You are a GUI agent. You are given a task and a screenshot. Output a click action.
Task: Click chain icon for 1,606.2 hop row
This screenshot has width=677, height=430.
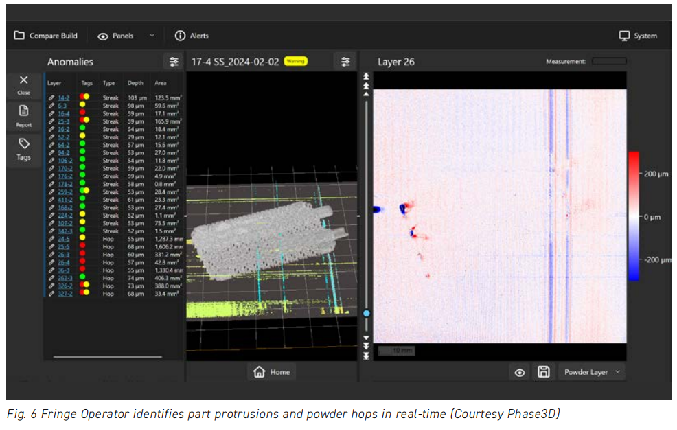click(x=51, y=247)
